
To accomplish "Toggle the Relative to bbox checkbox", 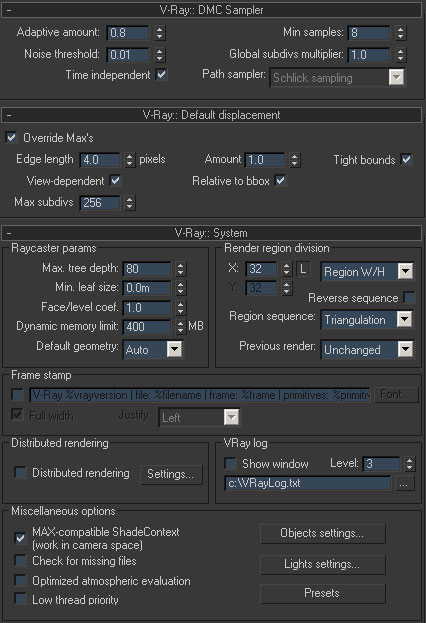I will click(x=280, y=180).
